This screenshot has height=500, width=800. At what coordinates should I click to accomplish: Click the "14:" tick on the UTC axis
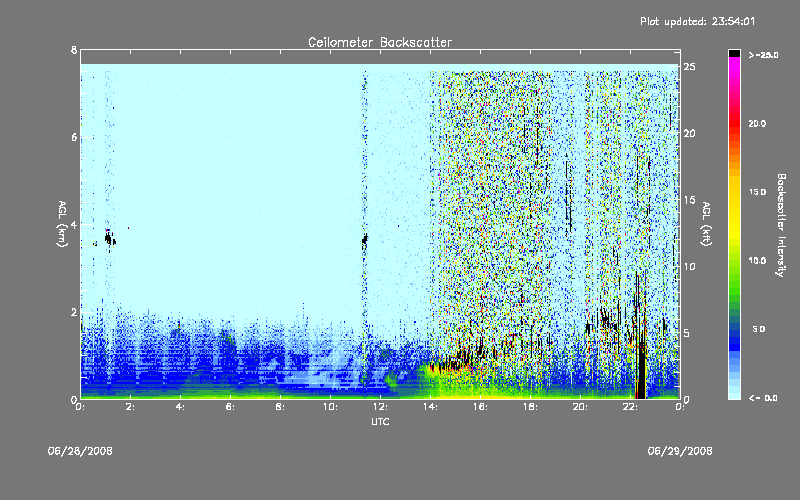tap(430, 407)
